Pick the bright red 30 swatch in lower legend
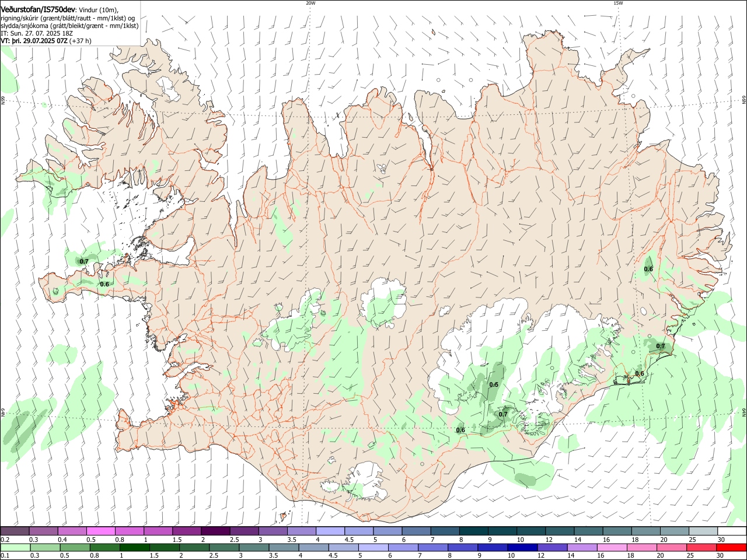The width and height of the screenshot is (747, 560). [731, 547]
